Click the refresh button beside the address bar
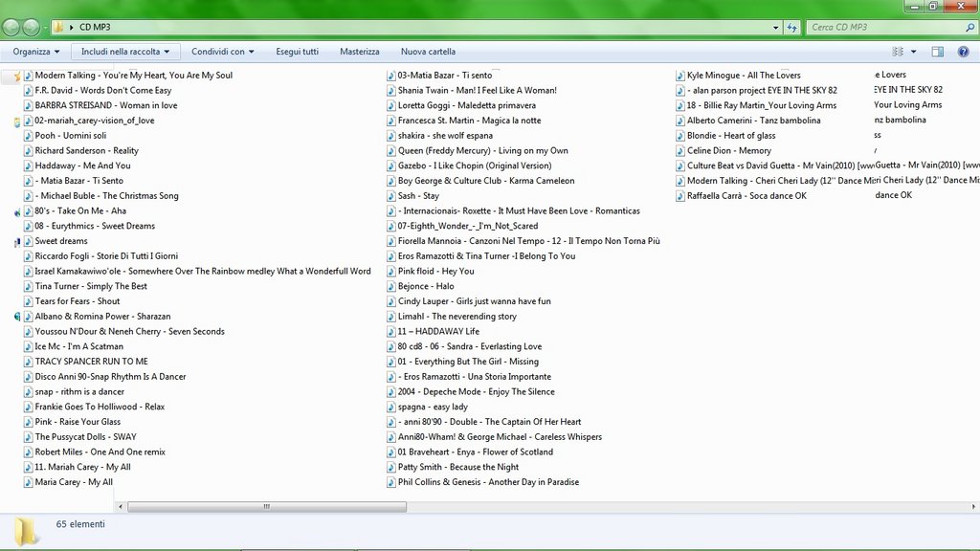 (791, 28)
